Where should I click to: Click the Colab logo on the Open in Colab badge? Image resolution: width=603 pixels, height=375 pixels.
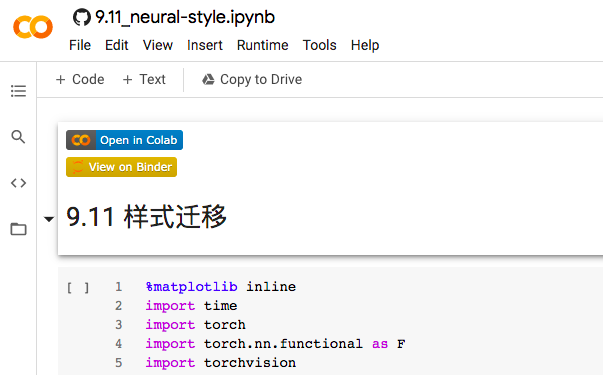coord(81,140)
